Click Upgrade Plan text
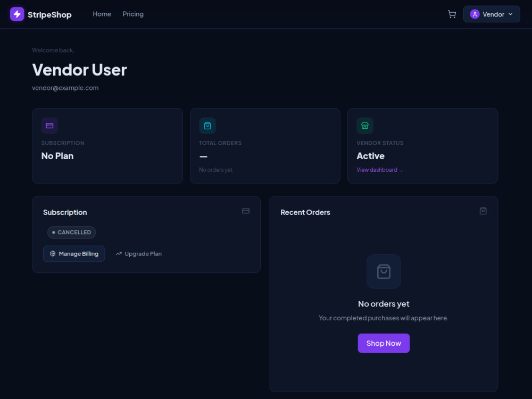 click(143, 254)
